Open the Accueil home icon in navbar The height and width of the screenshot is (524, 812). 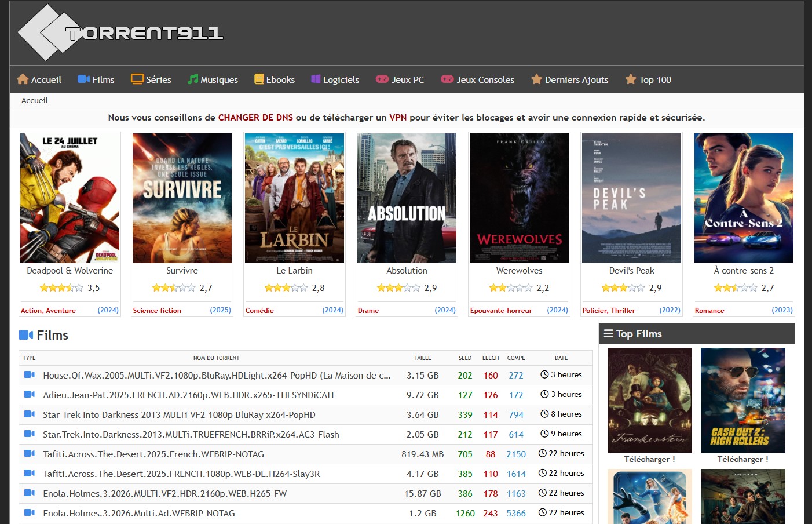tap(23, 79)
